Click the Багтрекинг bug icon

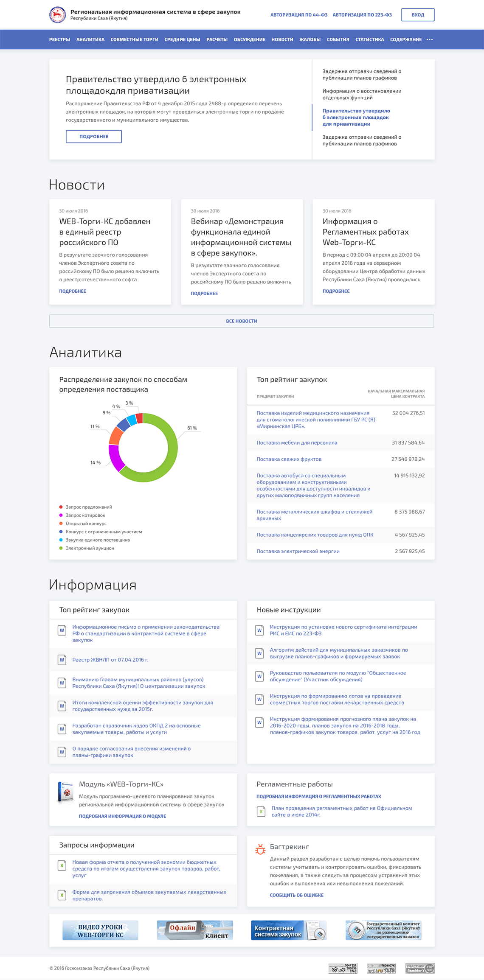point(260,849)
